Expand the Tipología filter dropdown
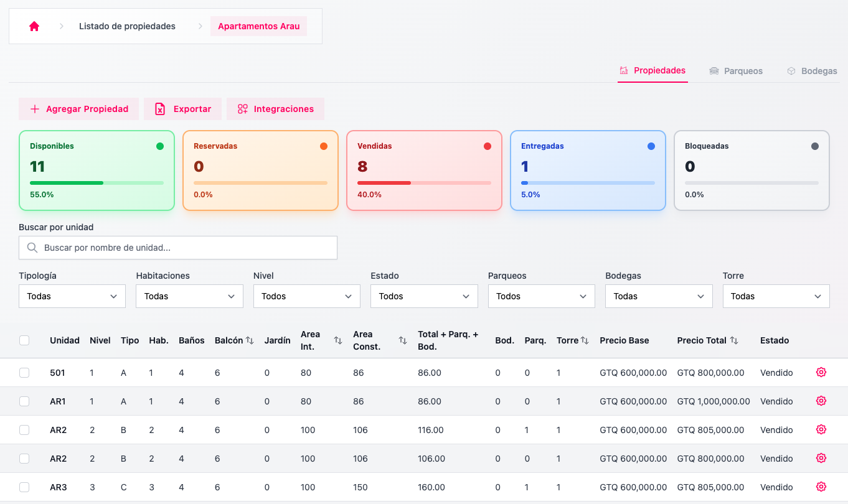 [x=72, y=296]
